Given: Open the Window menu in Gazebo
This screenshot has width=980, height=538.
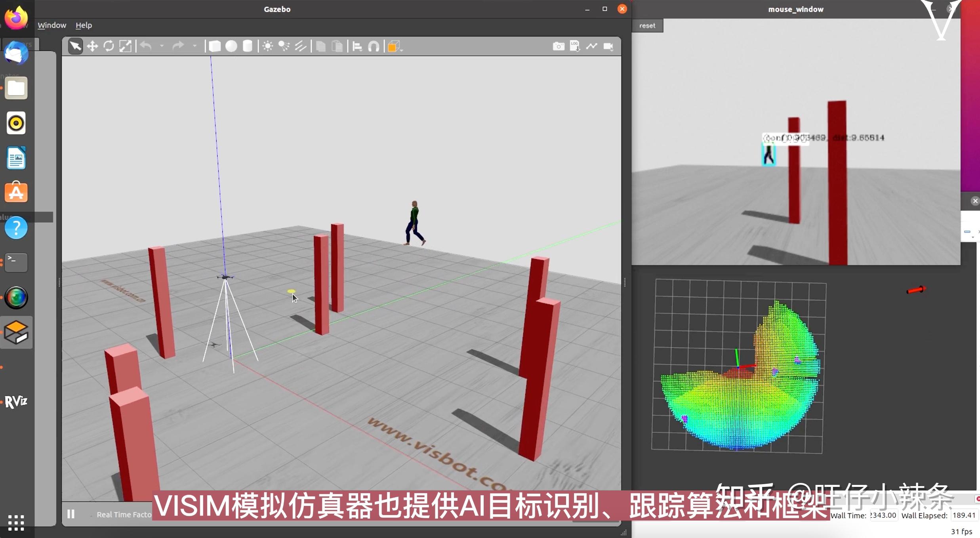Looking at the screenshot, I should (x=52, y=25).
